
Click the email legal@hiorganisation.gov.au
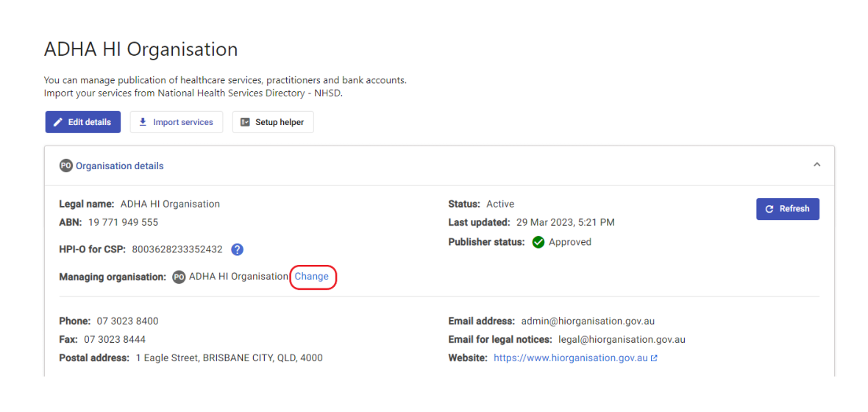(622, 339)
